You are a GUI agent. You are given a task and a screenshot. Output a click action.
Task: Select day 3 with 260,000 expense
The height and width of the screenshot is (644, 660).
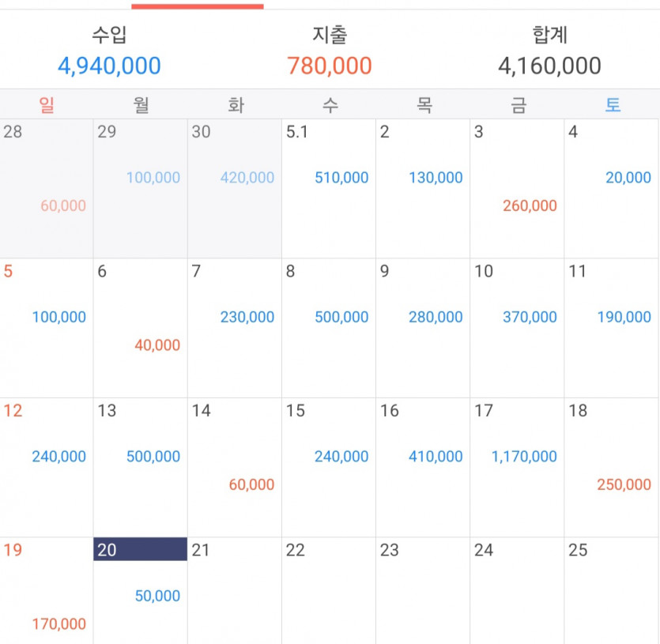pyautogui.click(x=517, y=189)
